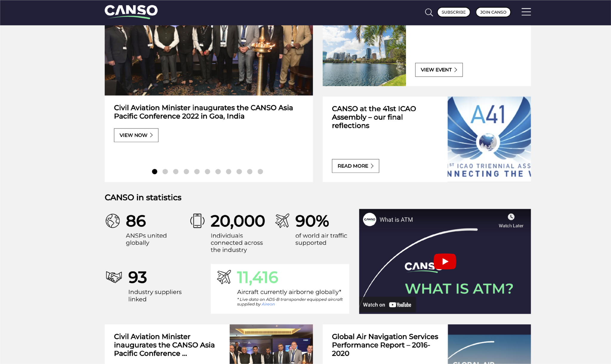The width and height of the screenshot is (611, 364).
Task: Open the Aireon link
Action: [x=268, y=304]
